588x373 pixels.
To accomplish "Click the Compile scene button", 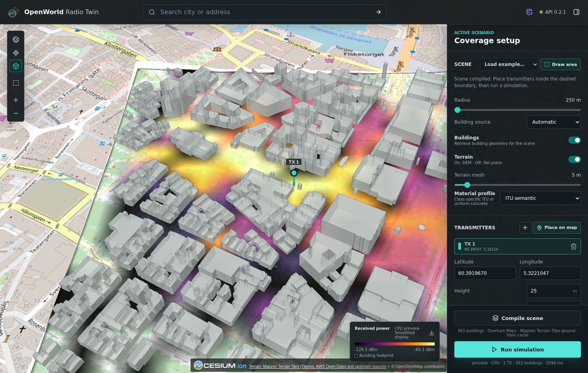I will tap(517, 318).
